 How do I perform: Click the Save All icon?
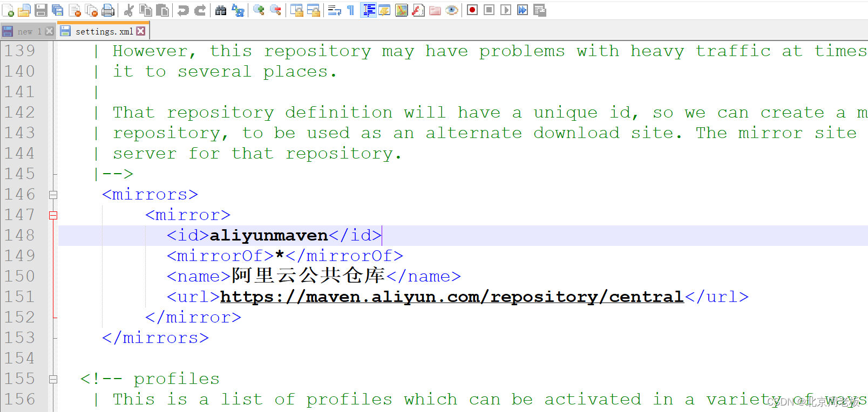pyautogui.click(x=58, y=10)
